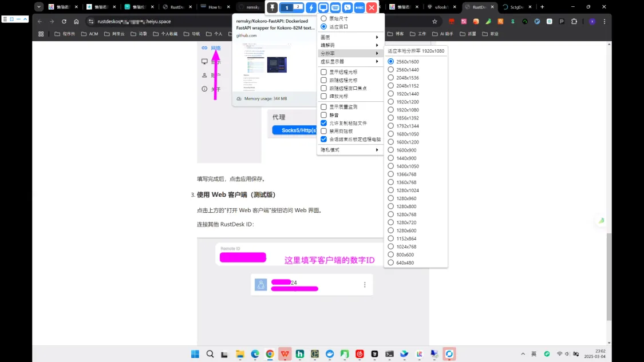Open NetEase Music red taskbar icon
The image size is (644, 362).
click(x=360, y=354)
